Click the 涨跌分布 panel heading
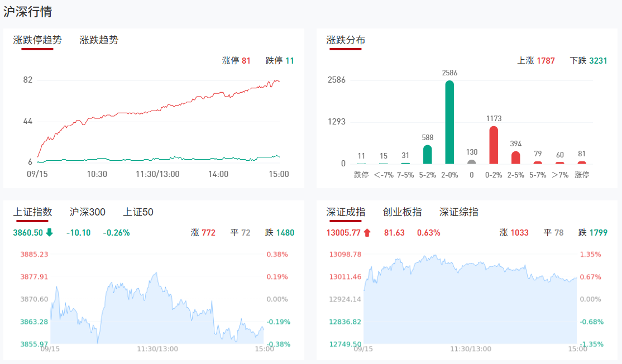Screen dimensions: 622x364 (x=346, y=40)
